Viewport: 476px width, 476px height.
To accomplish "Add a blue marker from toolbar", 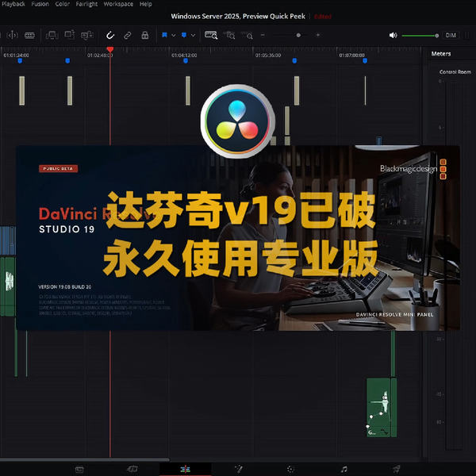I will (x=184, y=35).
